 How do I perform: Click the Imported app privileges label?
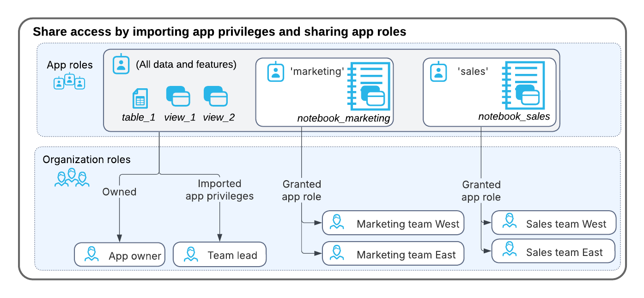[219, 190]
